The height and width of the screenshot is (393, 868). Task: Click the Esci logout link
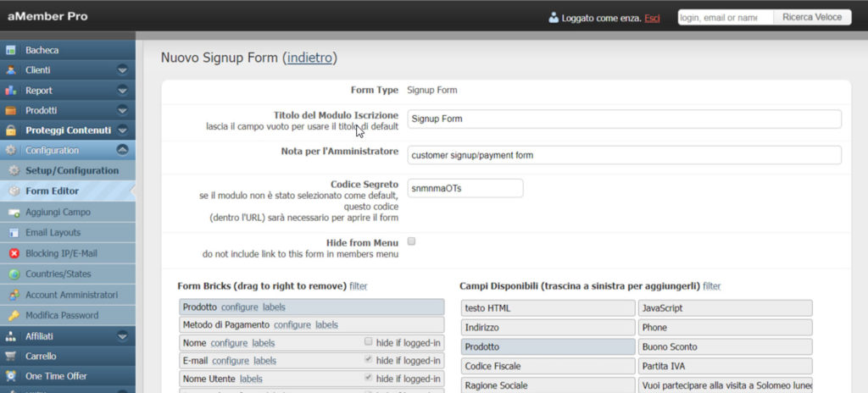(x=652, y=18)
